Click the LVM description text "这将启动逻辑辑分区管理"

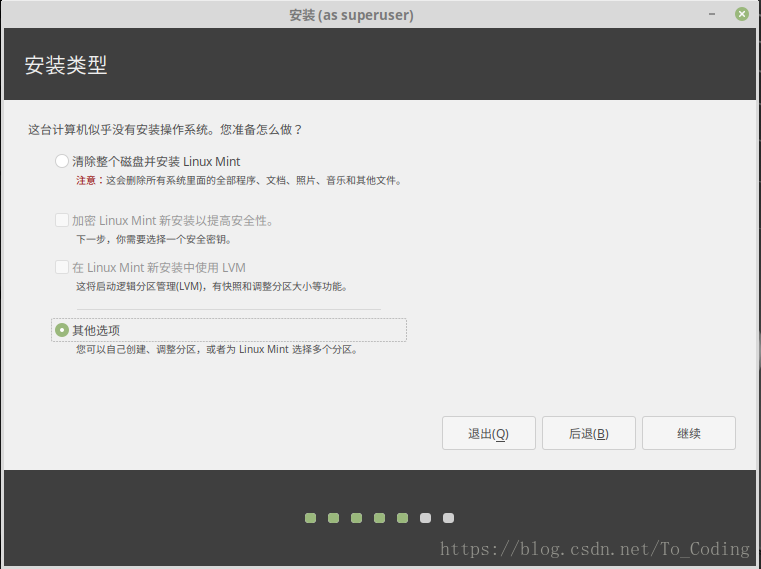point(212,286)
